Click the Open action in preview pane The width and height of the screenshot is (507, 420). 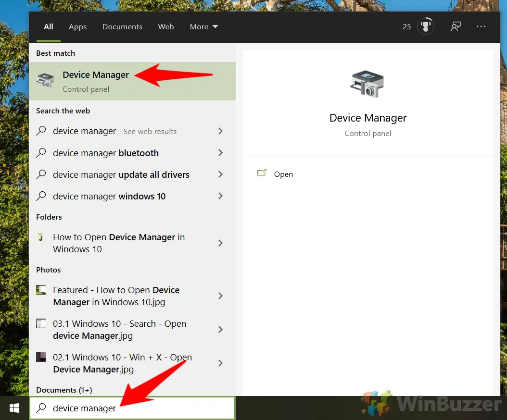tap(283, 174)
